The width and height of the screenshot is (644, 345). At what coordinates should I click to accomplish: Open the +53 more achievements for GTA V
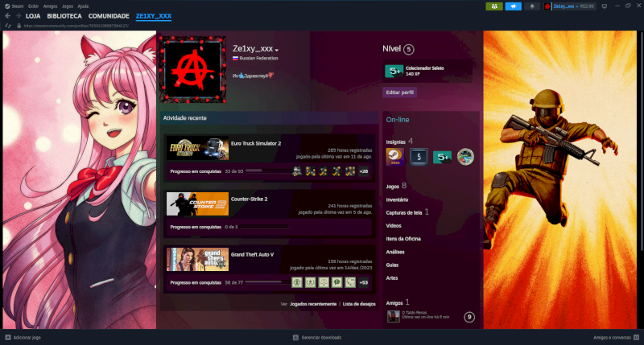tap(364, 282)
